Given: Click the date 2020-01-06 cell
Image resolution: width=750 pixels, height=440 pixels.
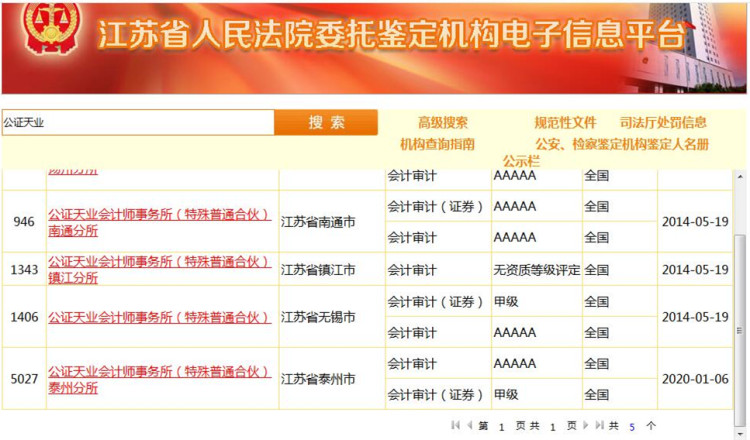Looking at the screenshot, I should pyautogui.click(x=695, y=379).
